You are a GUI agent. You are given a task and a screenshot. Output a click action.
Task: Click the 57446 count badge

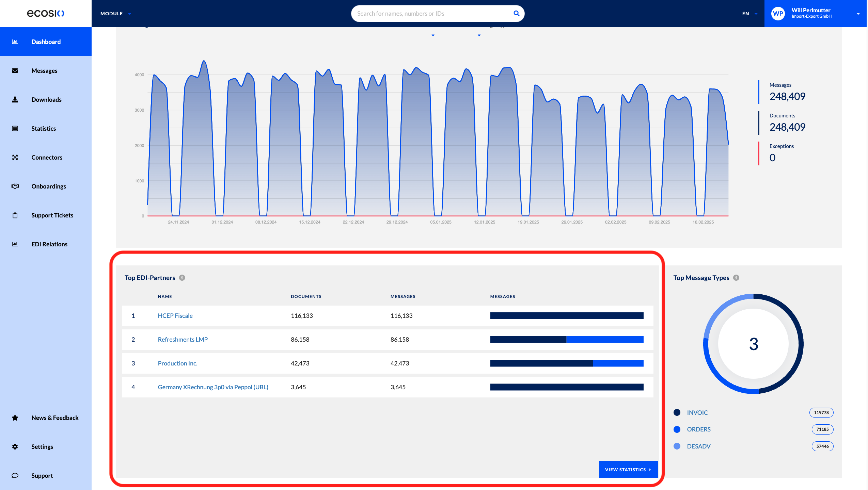822,446
